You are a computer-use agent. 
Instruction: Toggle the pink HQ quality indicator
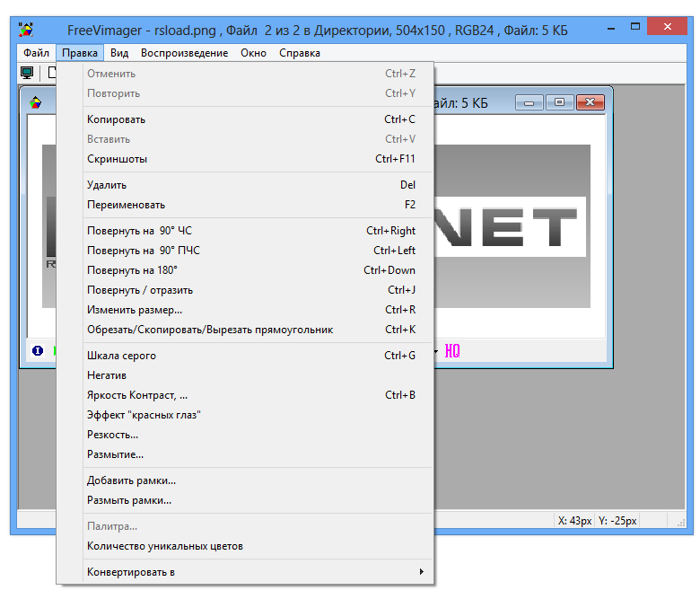point(452,351)
